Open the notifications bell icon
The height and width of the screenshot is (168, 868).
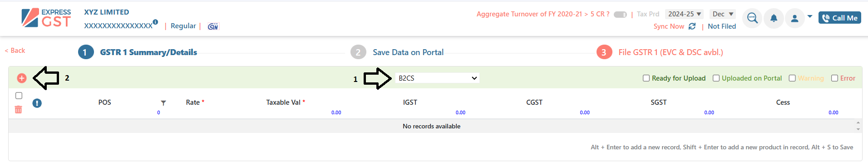774,18
